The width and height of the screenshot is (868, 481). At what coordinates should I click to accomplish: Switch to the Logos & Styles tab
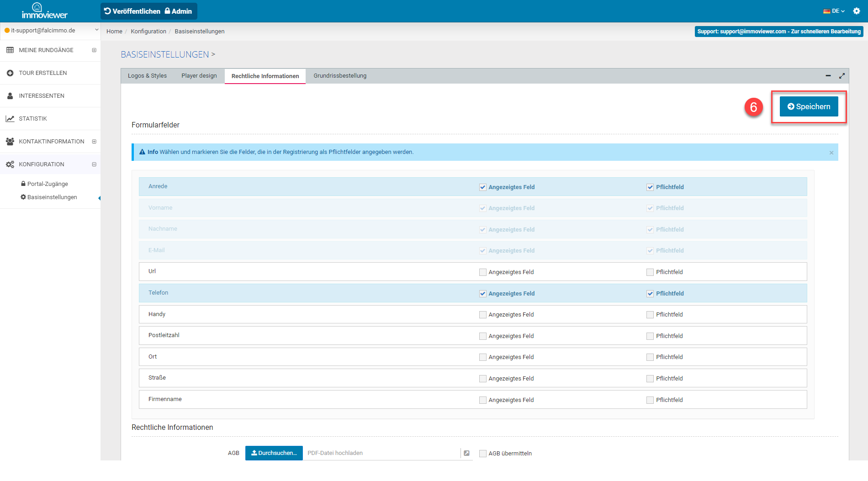click(x=147, y=76)
